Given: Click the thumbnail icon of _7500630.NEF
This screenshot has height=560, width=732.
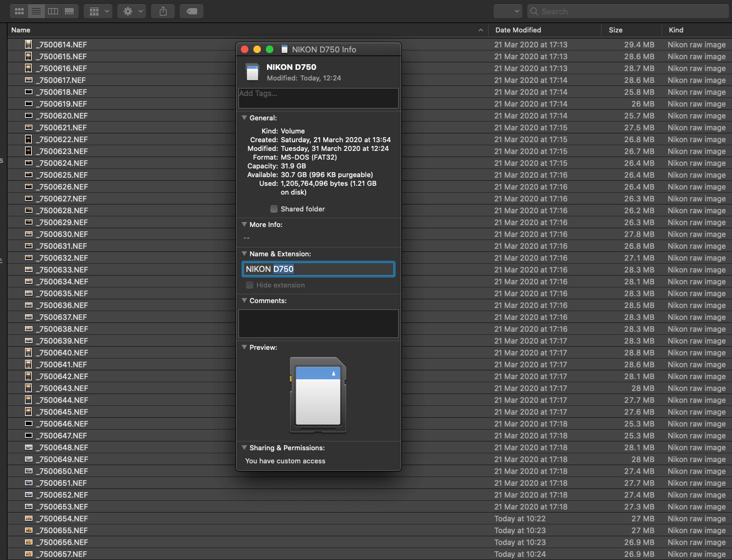Looking at the screenshot, I should pyautogui.click(x=29, y=234).
